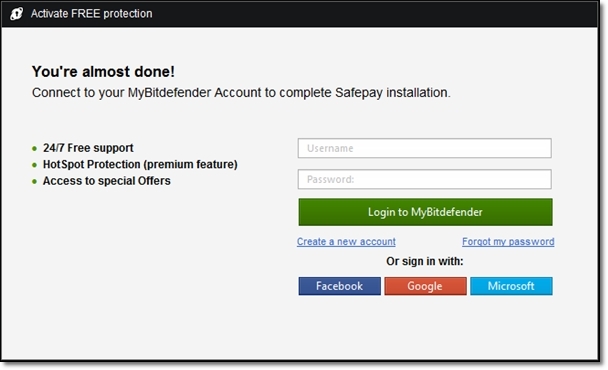Select the Access to special Offers item
Screen dimensions: 608x370
tap(107, 181)
